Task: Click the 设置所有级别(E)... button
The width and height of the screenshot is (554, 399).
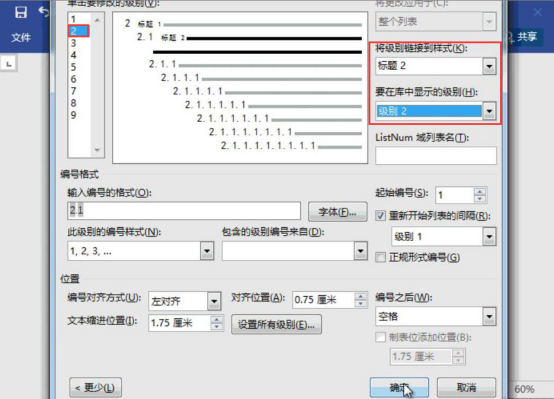Action: (276, 324)
